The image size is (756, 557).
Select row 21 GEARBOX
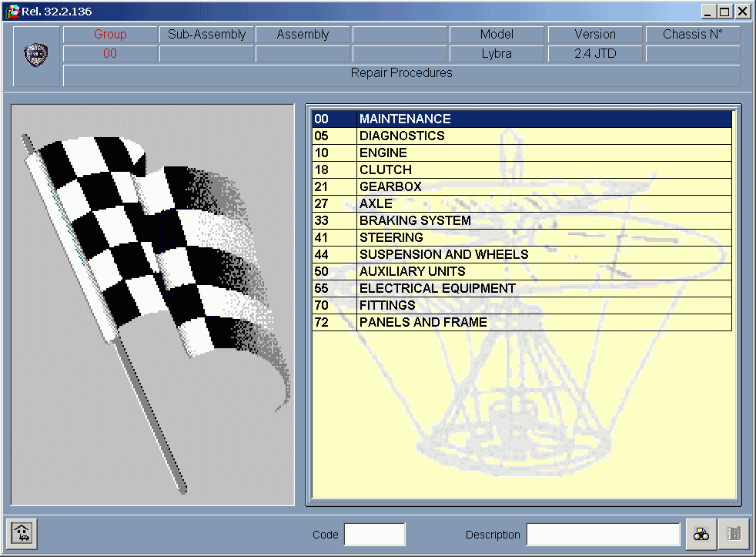pos(522,186)
